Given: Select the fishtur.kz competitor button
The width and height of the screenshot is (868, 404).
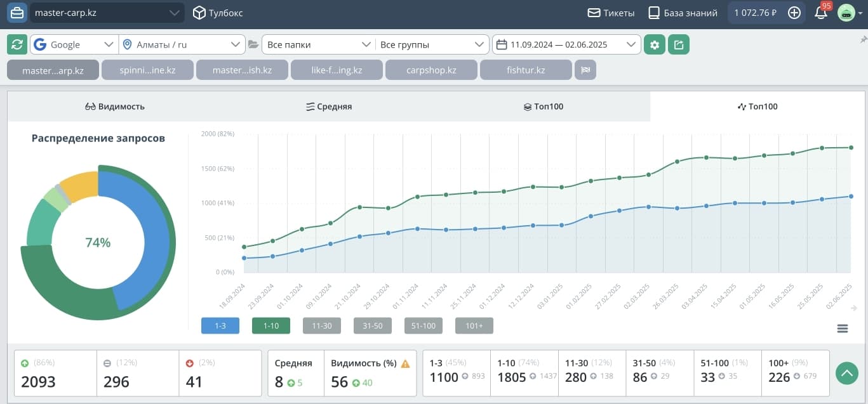Looking at the screenshot, I should coord(526,70).
